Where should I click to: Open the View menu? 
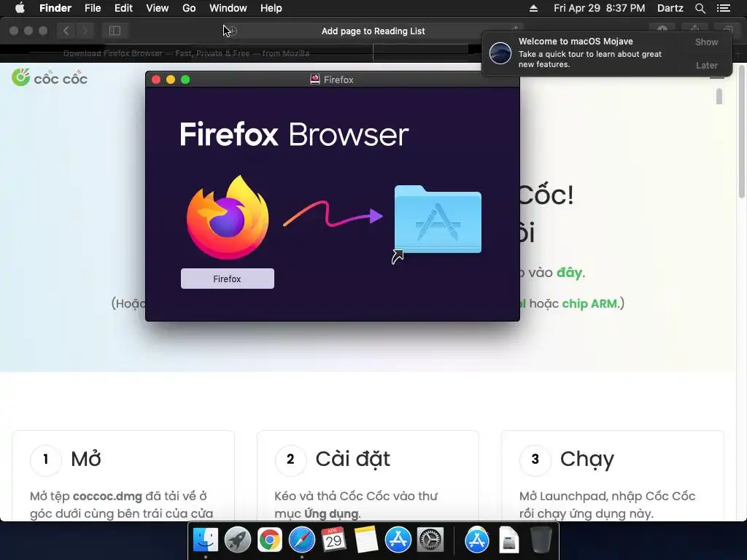(158, 8)
